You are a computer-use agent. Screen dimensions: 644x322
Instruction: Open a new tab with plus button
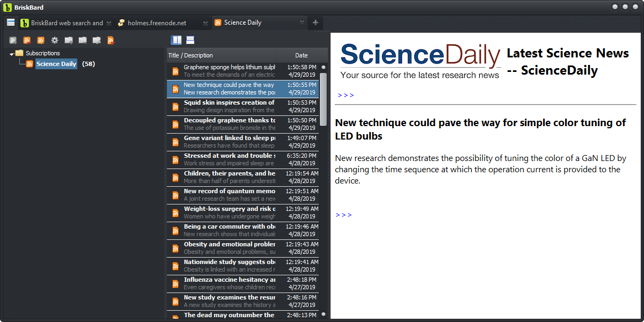pyautogui.click(x=316, y=23)
